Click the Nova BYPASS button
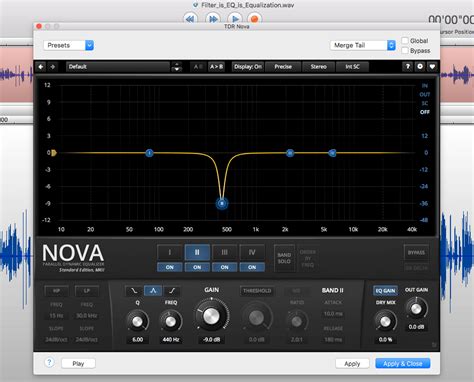The width and height of the screenshot is (474, 382). click(416, 252)
